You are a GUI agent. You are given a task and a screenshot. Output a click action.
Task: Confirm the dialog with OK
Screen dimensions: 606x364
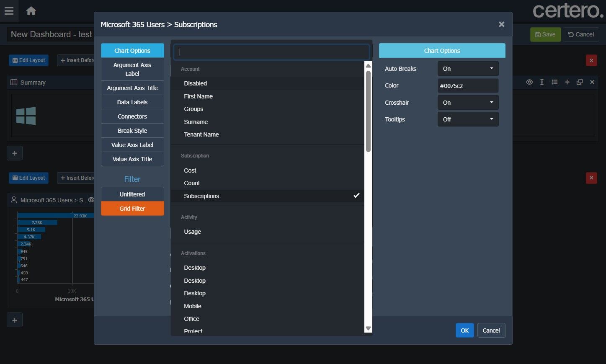click(x=465, y=330)
